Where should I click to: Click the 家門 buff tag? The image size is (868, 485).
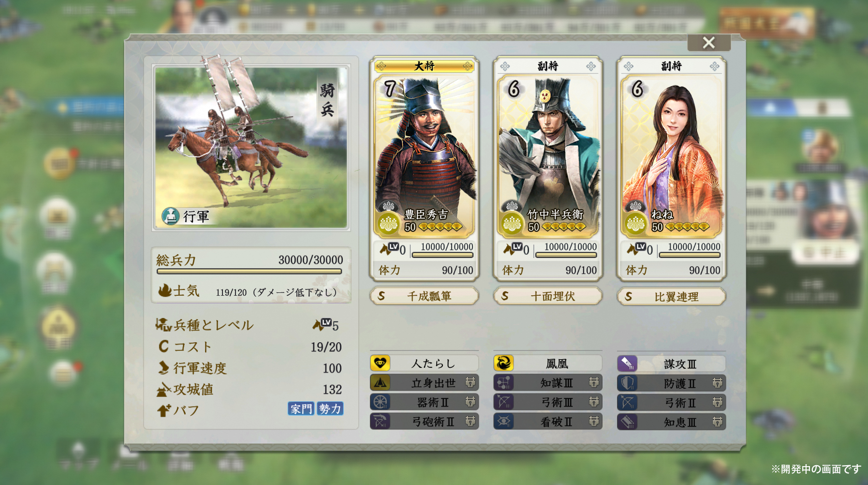point(301,409)
